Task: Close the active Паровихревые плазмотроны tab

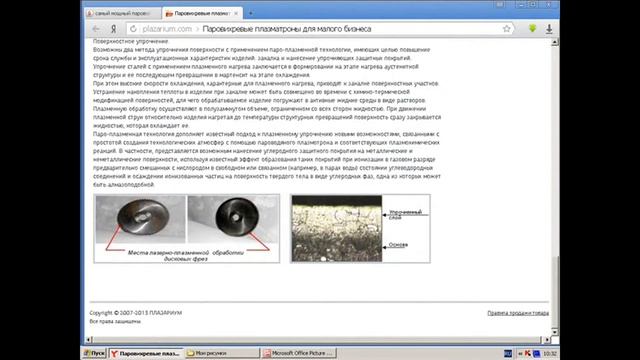Action: coord(236,13)
